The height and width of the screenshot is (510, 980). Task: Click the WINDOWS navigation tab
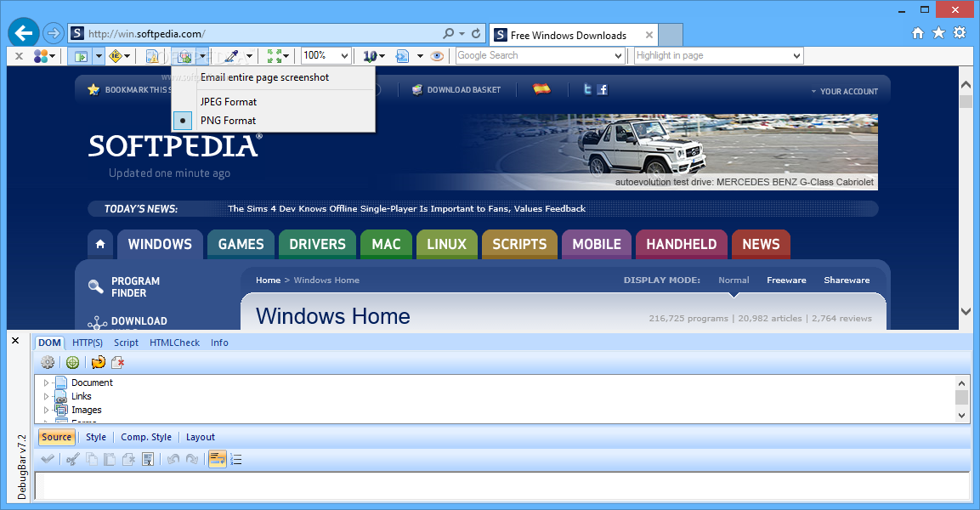pyautogui.click(x=160, y=245)
